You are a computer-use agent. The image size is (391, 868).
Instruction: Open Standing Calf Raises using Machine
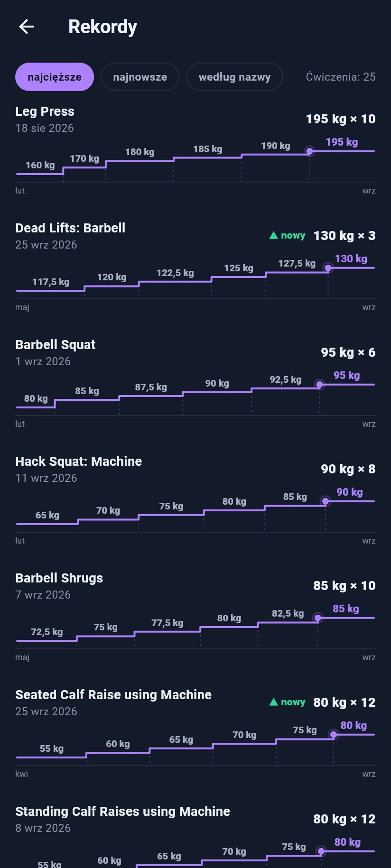(x=123, y=812)
